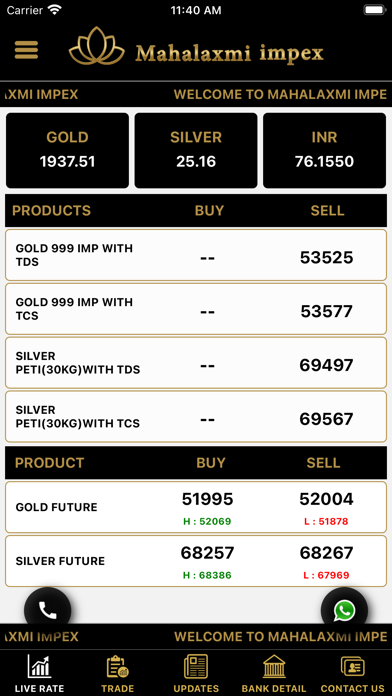This screenshot has height=696, width=392.
Task: Open WhatsApp chat floating button
Action: coord(344,610)
